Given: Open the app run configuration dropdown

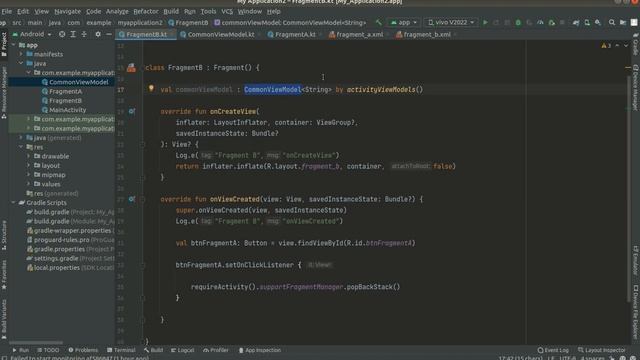Looking at the screenshot, I should pyautogui.click(x=404, y=22).
